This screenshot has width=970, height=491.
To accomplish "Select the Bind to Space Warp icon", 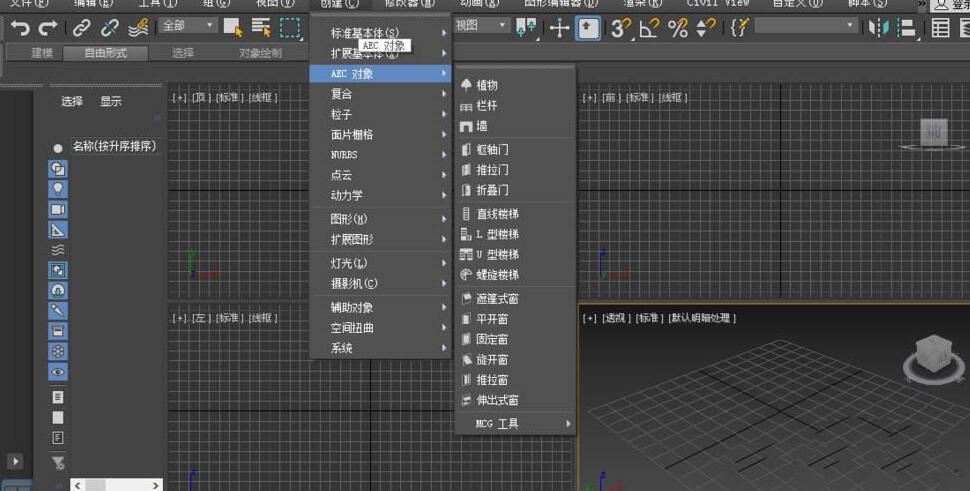I will click(137, 28).
